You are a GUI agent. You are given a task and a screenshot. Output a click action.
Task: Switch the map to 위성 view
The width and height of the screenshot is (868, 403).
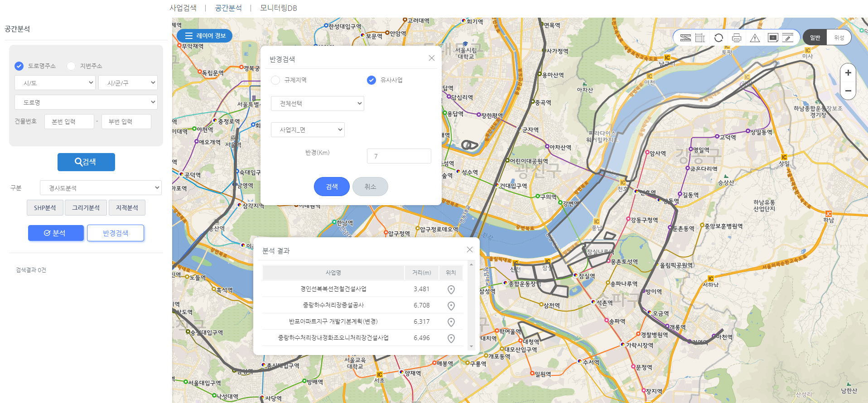tap(839, 38)
